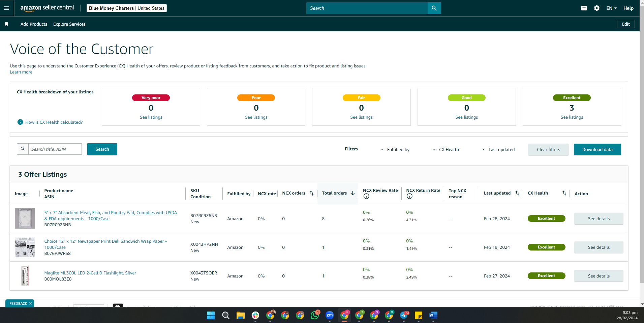644x323 pixels.
Task: Sort by Last updated arrows icon
Action: pos(517,193)
